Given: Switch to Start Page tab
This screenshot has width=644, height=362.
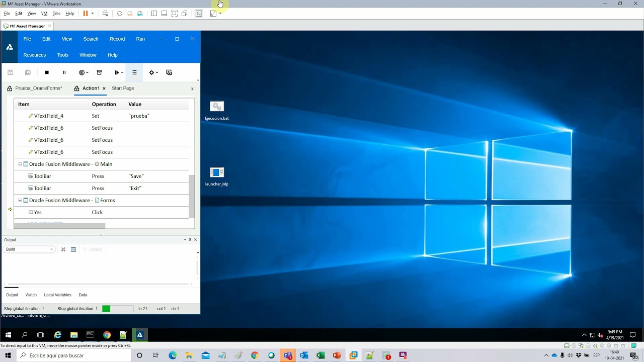Looking at the screenshot, I should [x=123, y=88].
